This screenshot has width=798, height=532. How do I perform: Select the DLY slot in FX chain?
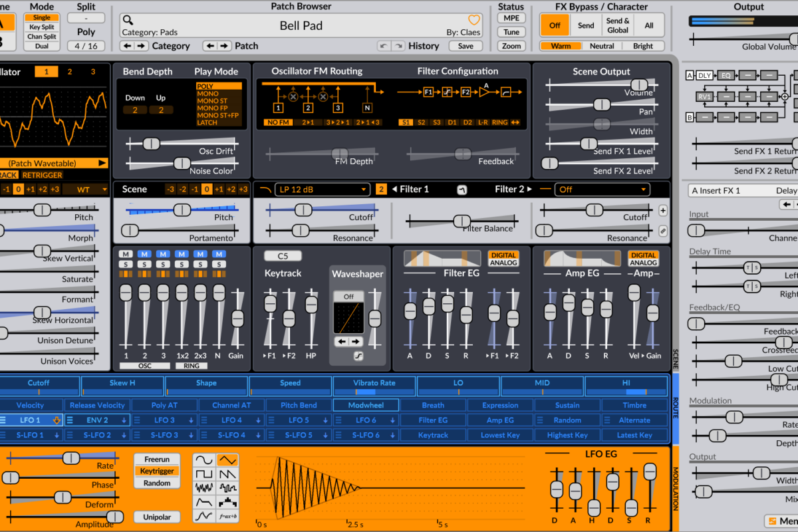(704, 75)
